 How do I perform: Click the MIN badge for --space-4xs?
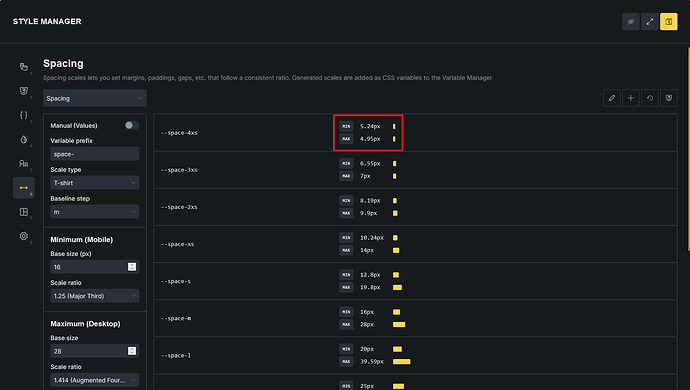(346, 126)
